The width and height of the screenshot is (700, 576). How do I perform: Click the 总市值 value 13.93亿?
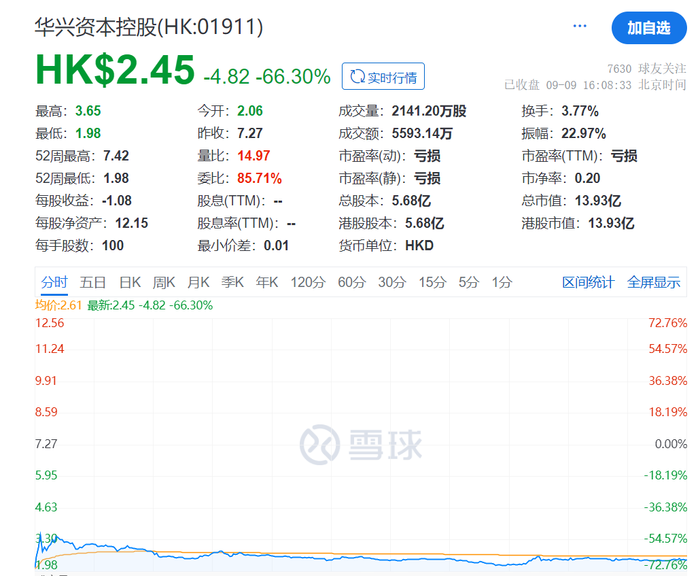(x=598, y=200)
